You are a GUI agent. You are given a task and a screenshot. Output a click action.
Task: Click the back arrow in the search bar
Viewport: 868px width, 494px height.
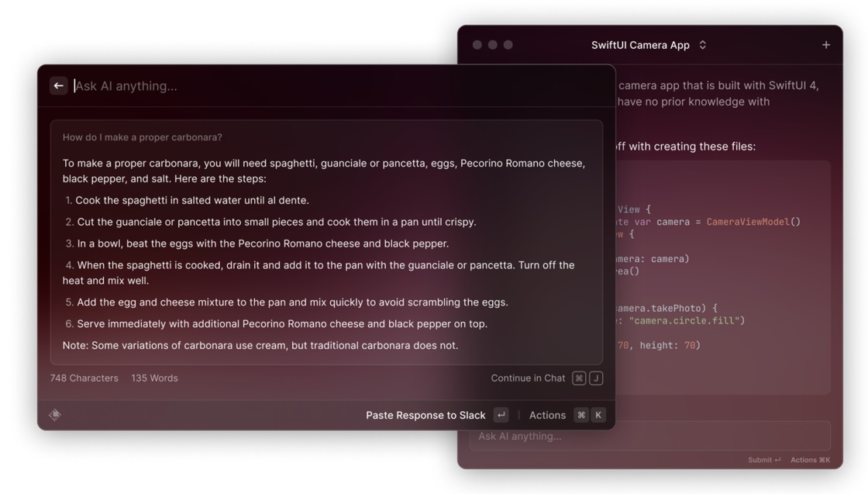pos(58,86)
